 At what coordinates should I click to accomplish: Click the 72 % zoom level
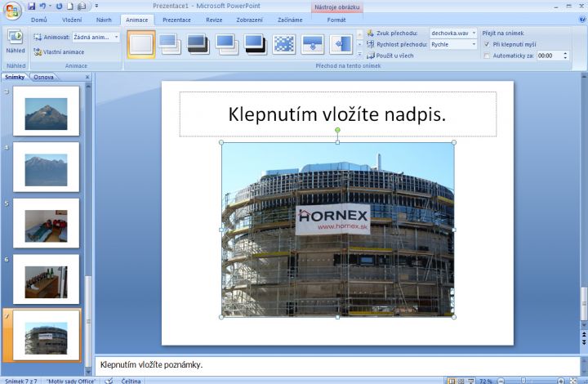[486, 381]
